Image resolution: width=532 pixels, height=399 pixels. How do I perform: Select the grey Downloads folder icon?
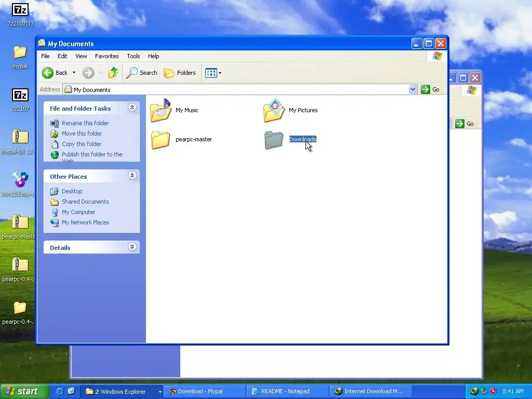(x=273, y=139)
